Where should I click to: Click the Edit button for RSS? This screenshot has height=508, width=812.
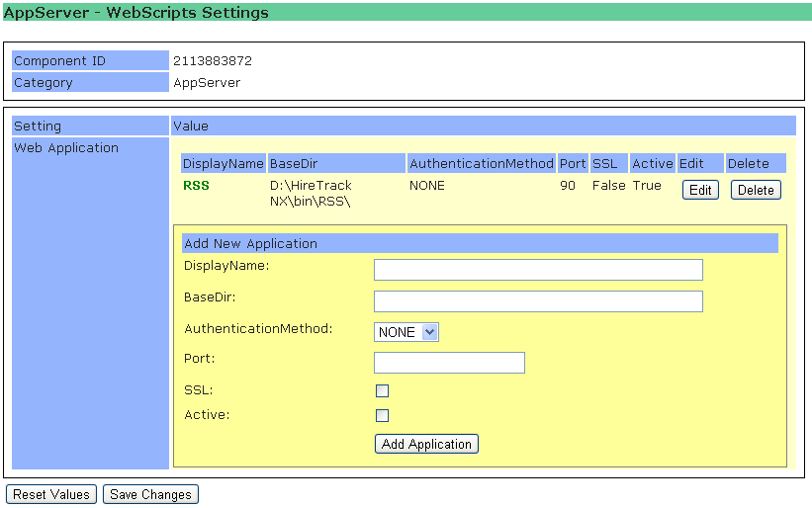pos(700,190)
